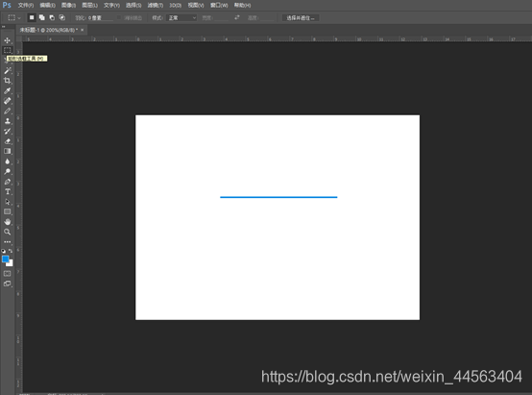
Task: Open the 编辑(E) menu
Action: click(47, 5)
